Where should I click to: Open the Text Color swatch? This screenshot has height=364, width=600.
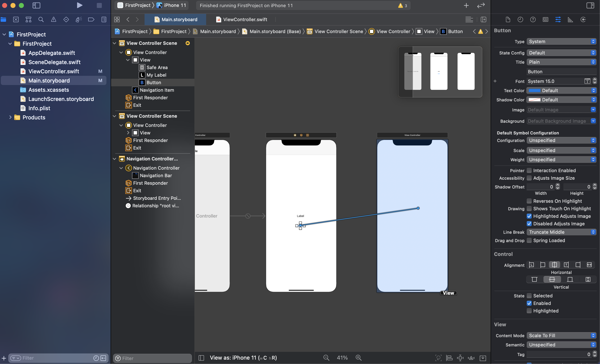pos(534,90)
